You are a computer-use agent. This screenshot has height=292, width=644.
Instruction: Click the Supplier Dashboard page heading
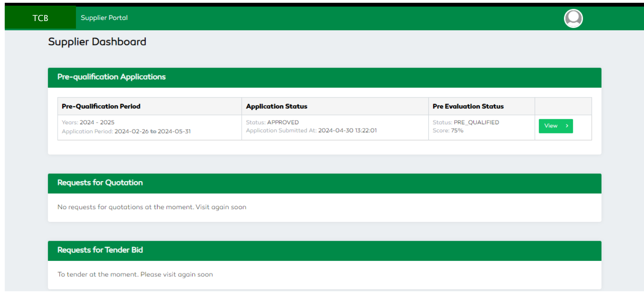click(x=97, y=42)
